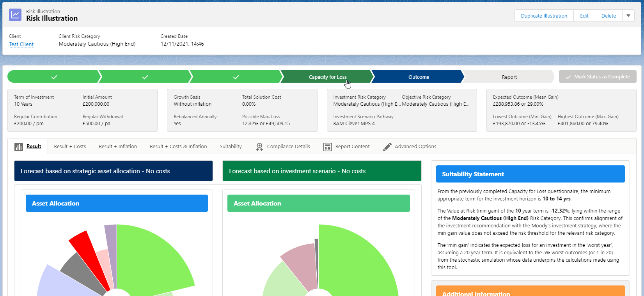
Task: Switch to Result + Costs tab
Action: pos(70,147)
